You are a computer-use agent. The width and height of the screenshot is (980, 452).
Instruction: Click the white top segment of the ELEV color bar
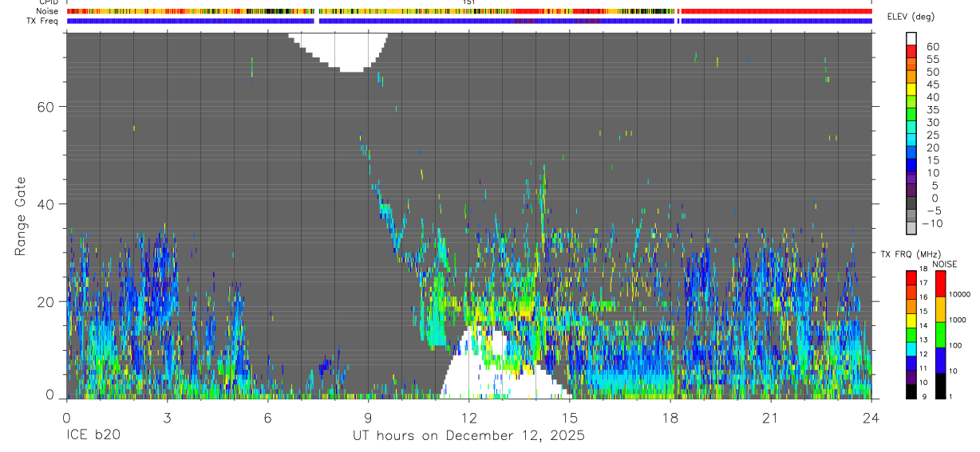(x=911, y=39)
